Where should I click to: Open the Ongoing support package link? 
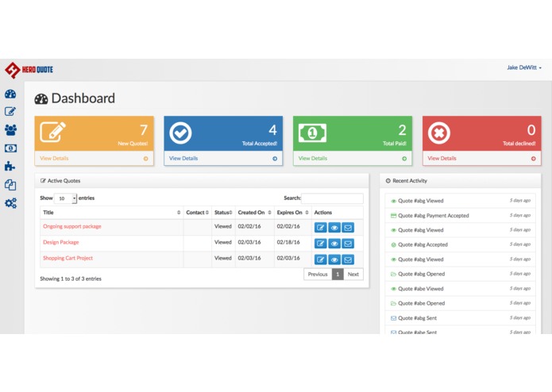pyautogui.click(x=72, y=226)
